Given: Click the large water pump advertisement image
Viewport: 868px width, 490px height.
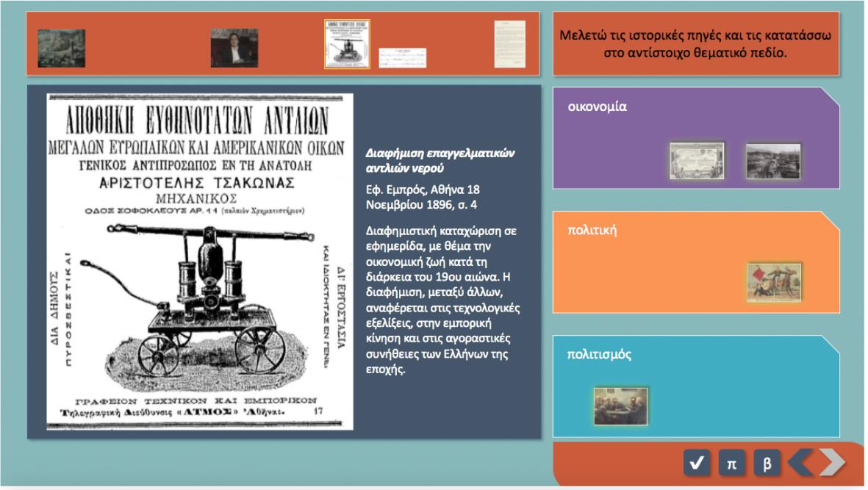Looking at the screenshot, I should click(200, 262).
